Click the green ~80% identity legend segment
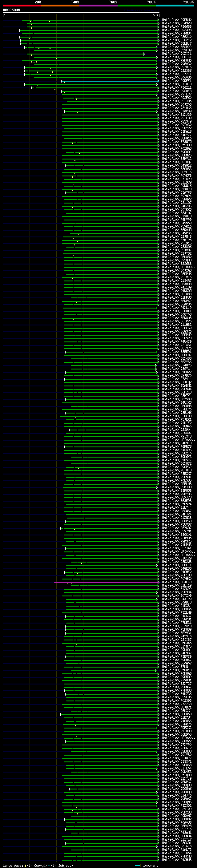 137,6
